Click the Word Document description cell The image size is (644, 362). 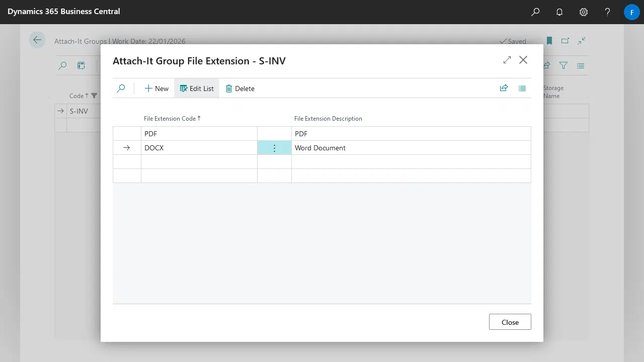click(411, 148)
